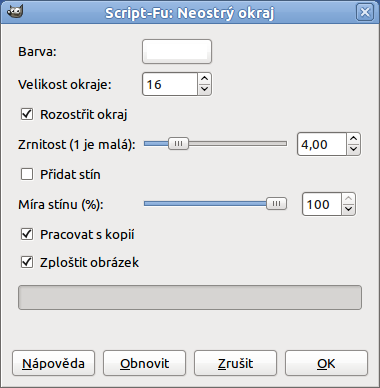Reset values with the Obnovit button
The height and width of the screenshot is (388, 380).
click(144, 363)
